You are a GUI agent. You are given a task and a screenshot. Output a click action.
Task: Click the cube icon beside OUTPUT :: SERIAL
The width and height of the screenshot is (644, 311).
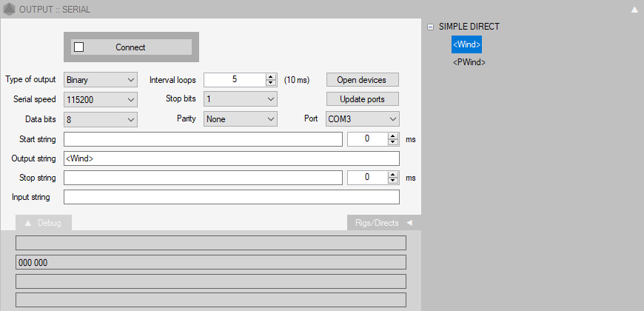[9, 10]
